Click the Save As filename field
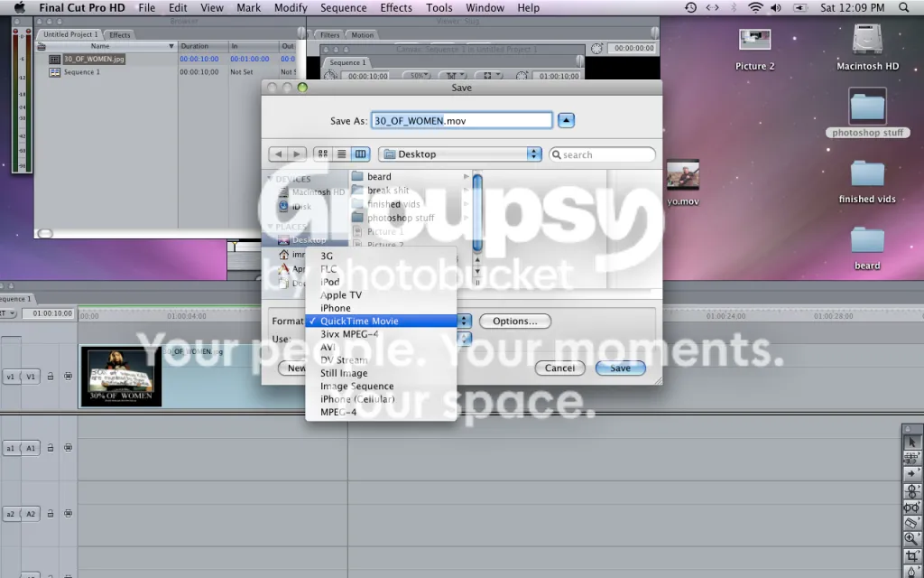Image resolution: width=924 pixels, height=578 pixels. (461, 120)
